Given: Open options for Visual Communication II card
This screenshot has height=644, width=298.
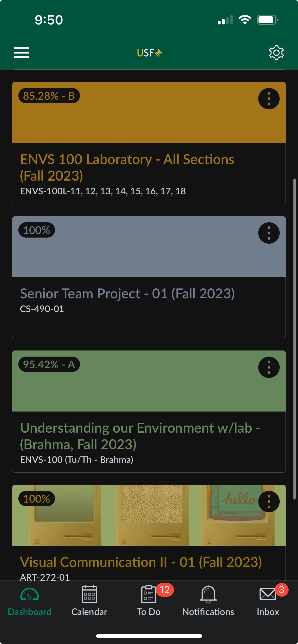Looking at the screenshot, I should [x=269, y=502].
